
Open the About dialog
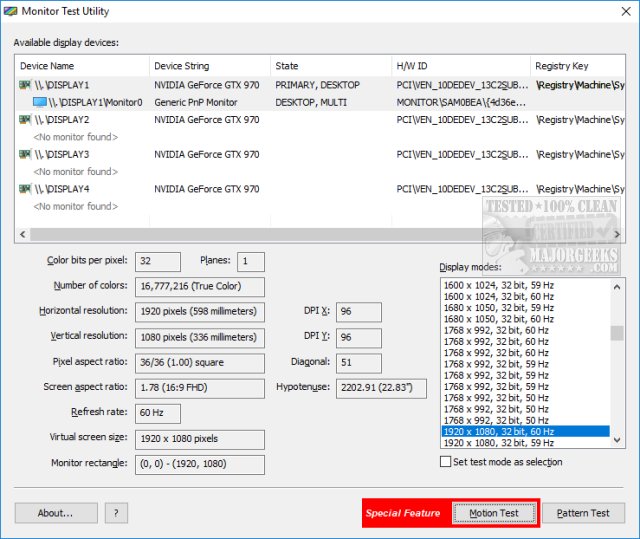[x=56, y=513]
